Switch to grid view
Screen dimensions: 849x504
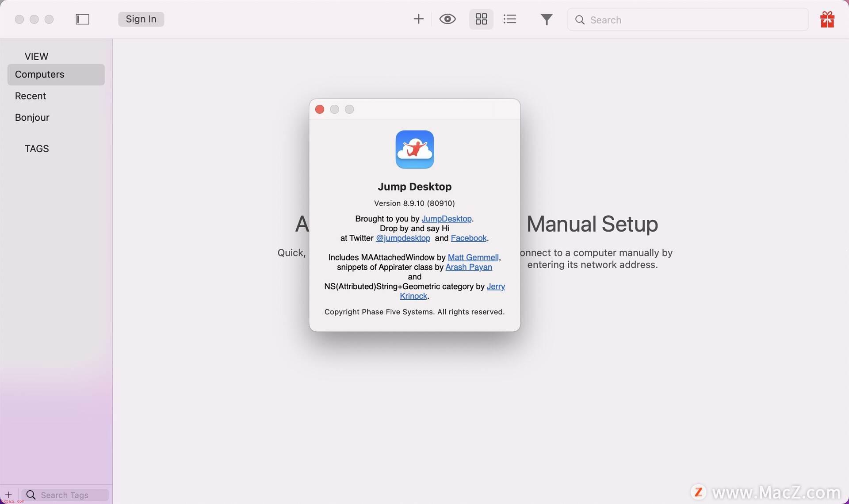tap(481, 19)
